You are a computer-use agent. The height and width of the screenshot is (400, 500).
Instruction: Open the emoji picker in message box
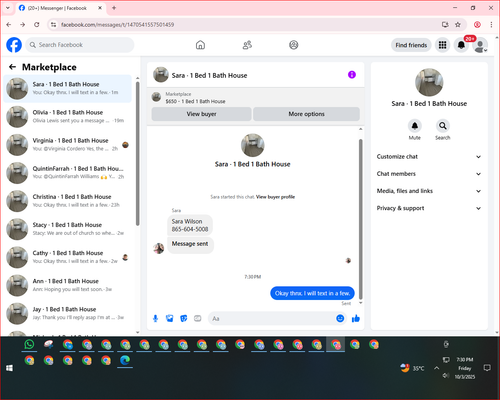(x=340, y=319)
